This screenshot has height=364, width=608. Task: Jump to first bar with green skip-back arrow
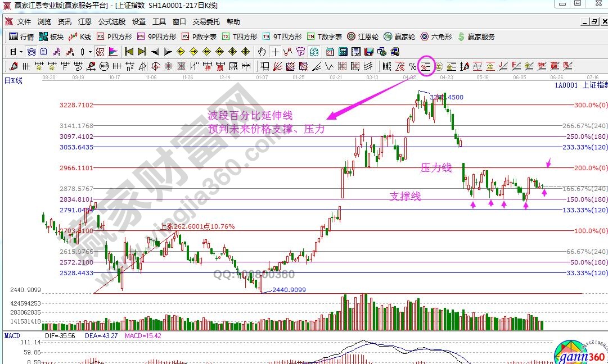tap(129, 52)
